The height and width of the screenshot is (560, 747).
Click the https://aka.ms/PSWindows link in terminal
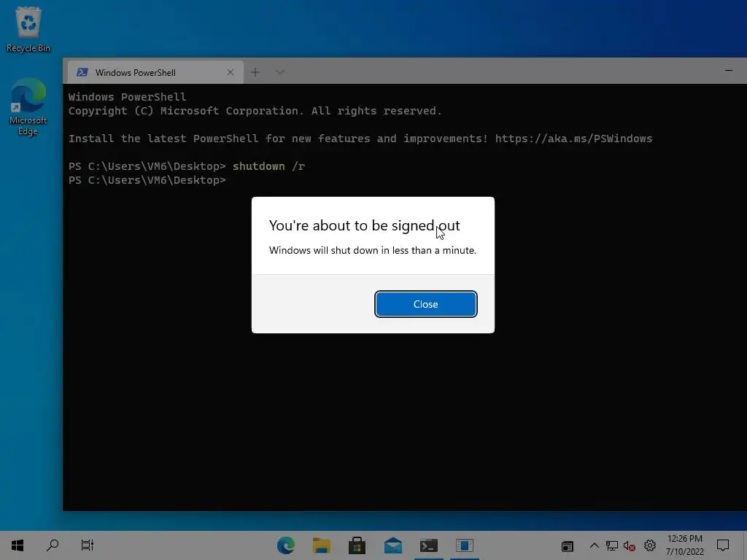(x=573, y=139)
